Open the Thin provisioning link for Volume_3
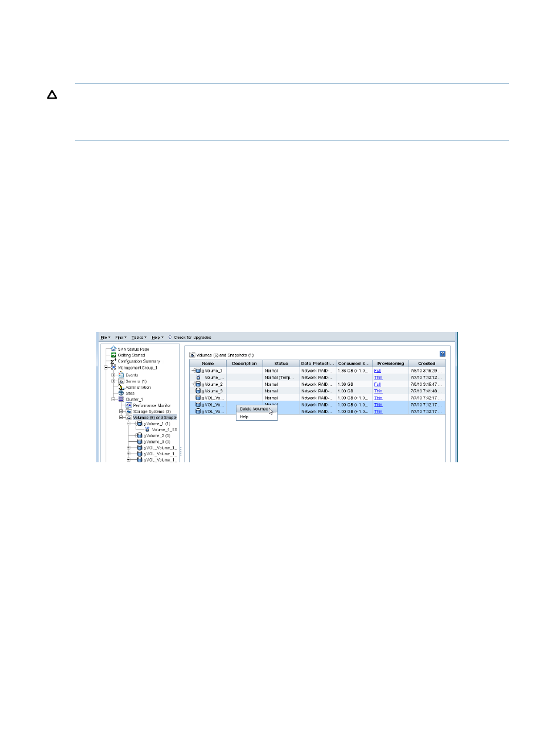560x746 pixels. 378,391
